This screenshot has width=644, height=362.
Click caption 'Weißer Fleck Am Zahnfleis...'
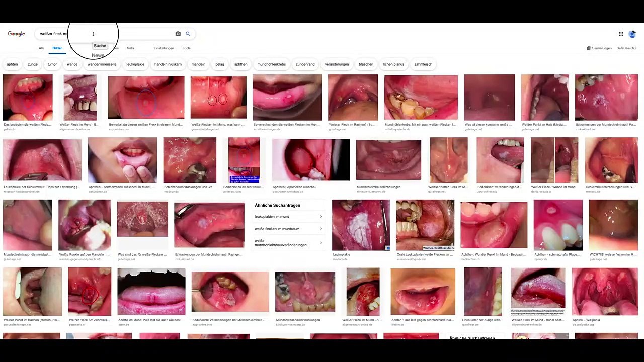90,320
